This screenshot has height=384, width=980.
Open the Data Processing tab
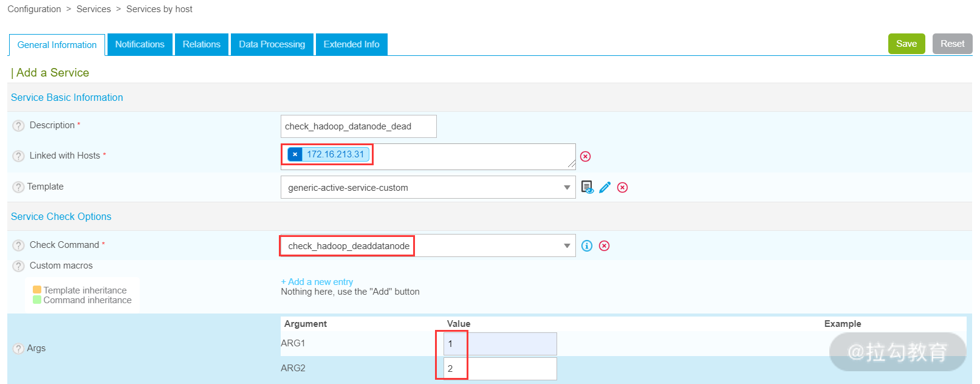click(x=272, y=44)
